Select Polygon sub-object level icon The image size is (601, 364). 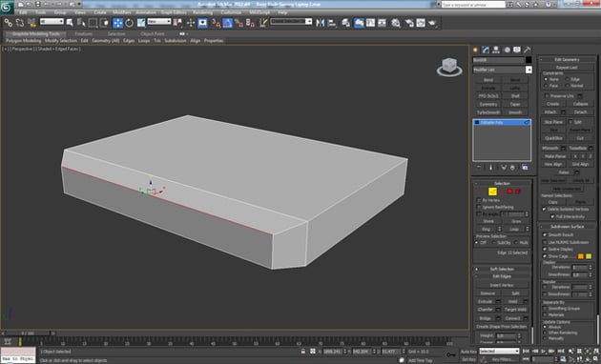tap(509, 192)
